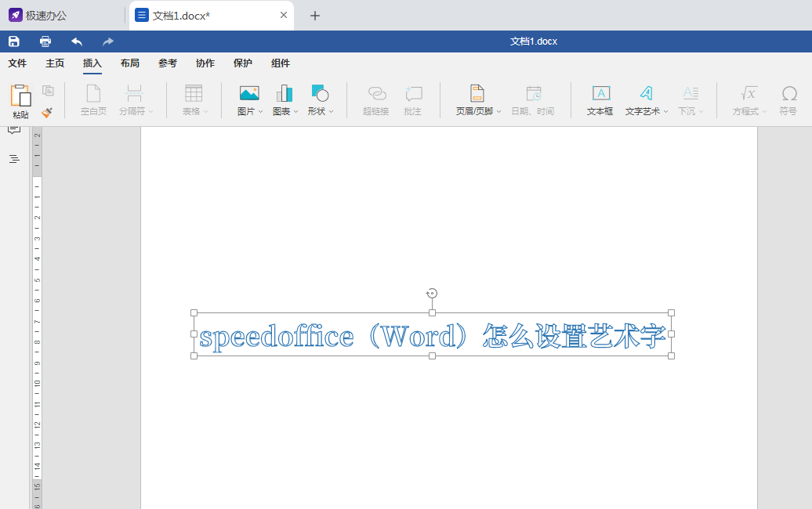Open the 参考 tab
This screenshot has height=509, width=812.
[168, 63]
